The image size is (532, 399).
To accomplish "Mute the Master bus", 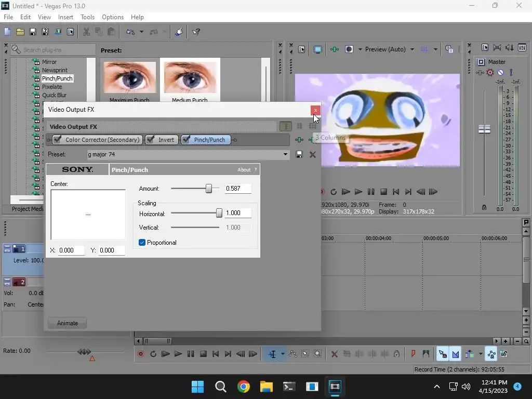I will coord(500,73).
